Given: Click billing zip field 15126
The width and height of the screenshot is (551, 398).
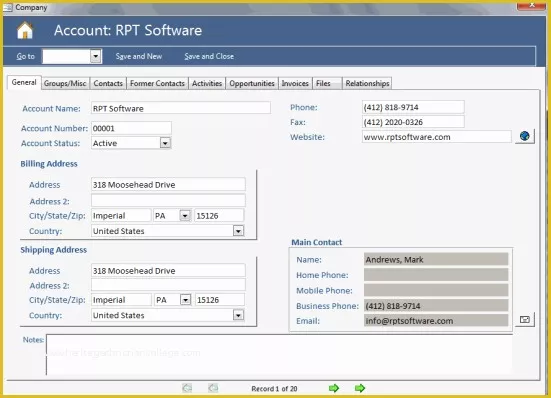Looking at the screenshot, I should (x=219, y=215).
